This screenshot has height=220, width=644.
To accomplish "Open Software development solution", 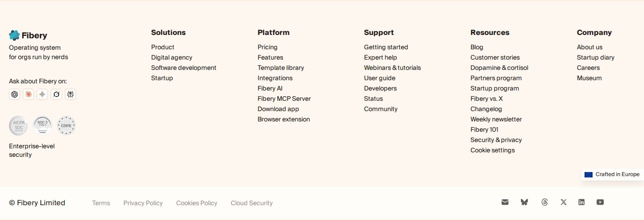I will tap(184, 68).
